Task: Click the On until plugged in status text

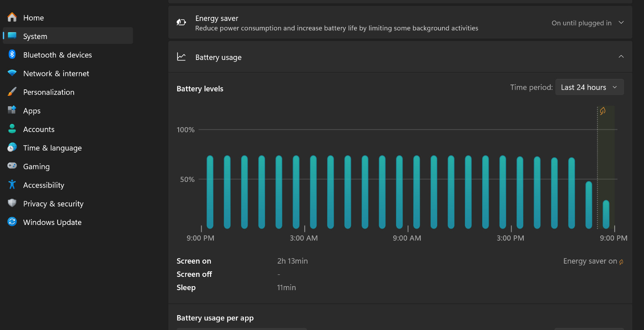Action: [582, 23]
